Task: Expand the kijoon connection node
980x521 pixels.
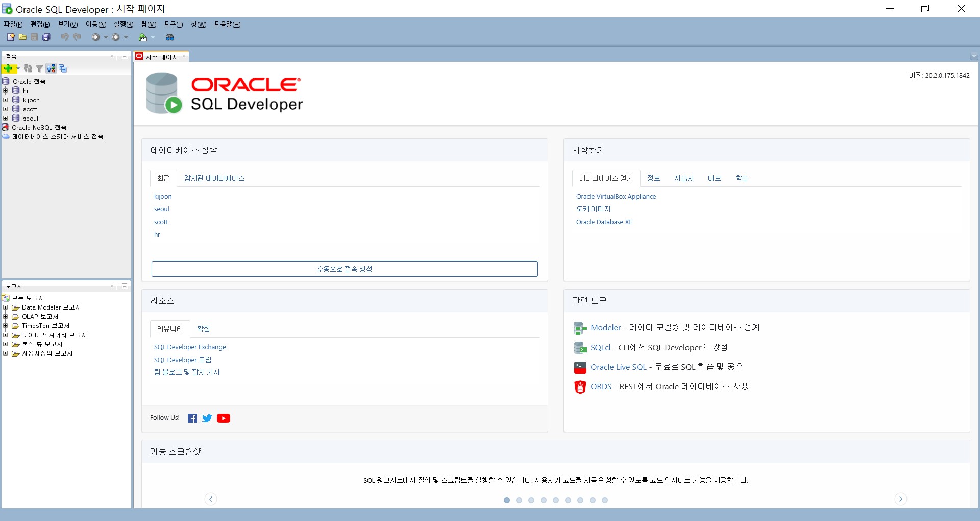Action: tap(6, 100)
